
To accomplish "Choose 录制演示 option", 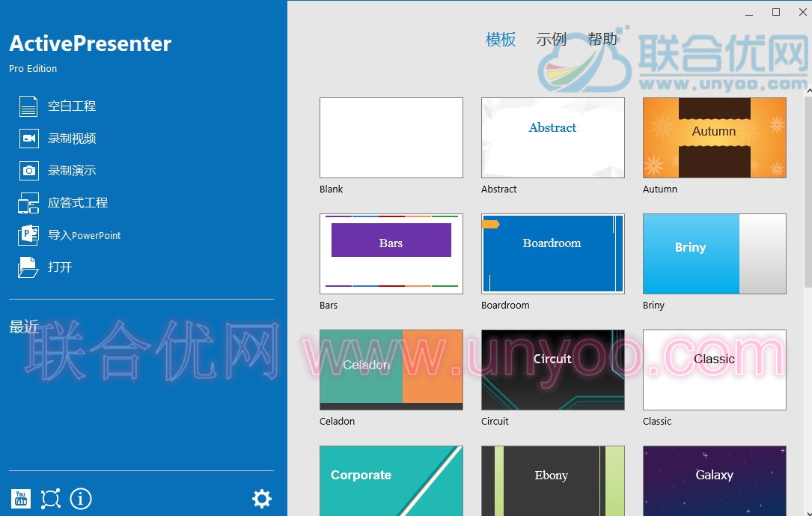I will click(72, 171).
